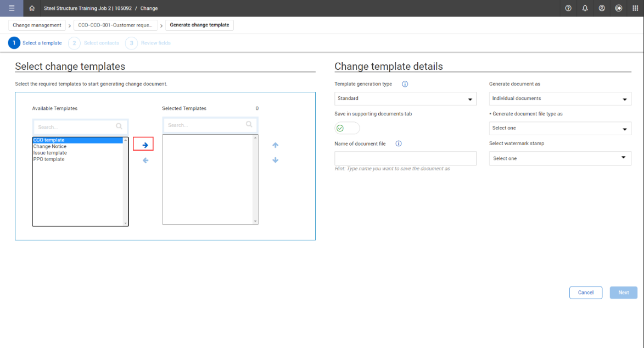Move selected template right with arrow

(x=145, y=145)
